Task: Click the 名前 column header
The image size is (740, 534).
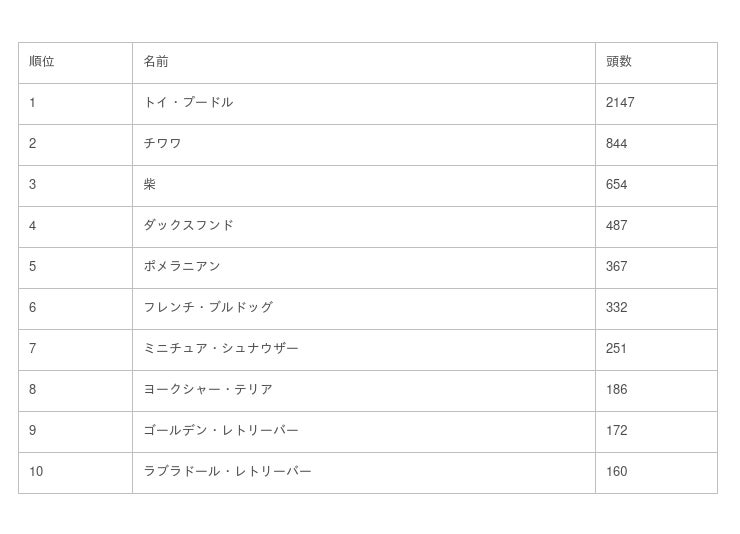Action: [156, 62]
